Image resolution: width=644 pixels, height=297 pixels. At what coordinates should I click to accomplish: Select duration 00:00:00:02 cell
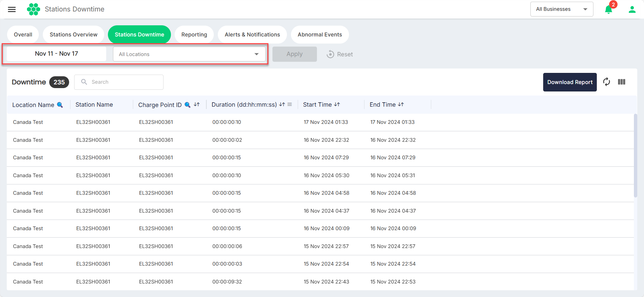click(x=227, y=140)
